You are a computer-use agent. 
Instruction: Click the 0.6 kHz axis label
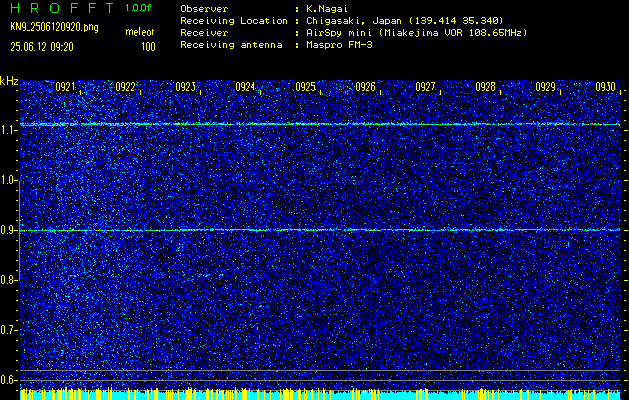(x=7, y=380)
